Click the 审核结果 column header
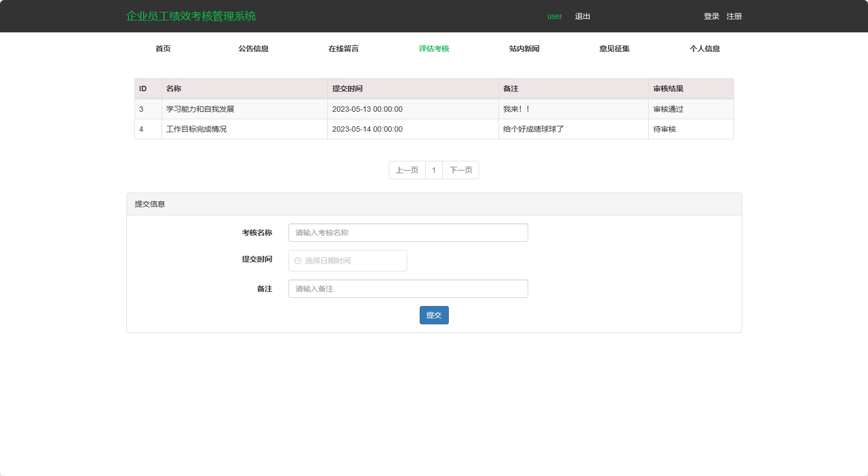 (x=691, y=89)
